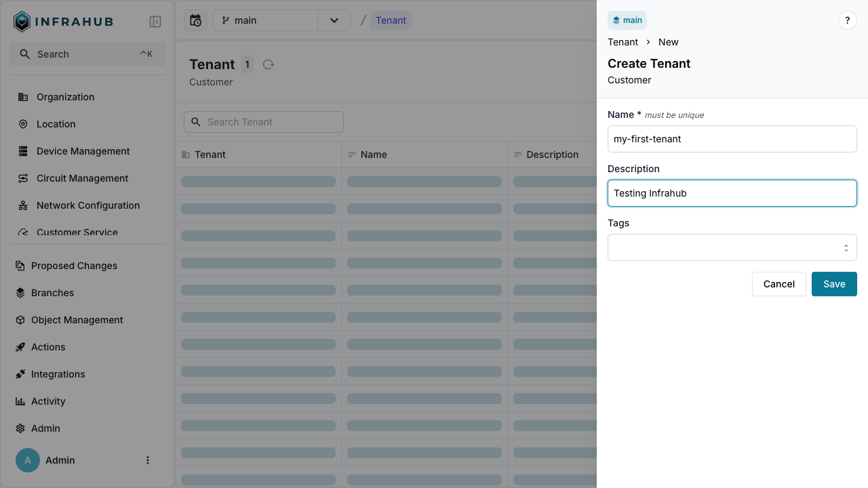Click the Admin avatar circle
Image resolution: width=868 pixels, height=488 pixels.
pyautogui.click(x=28, y=460)
